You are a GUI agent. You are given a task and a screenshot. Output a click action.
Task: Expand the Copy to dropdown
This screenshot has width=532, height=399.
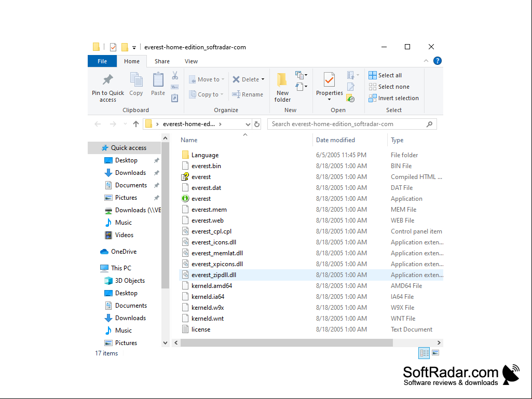tap(222, 94)
